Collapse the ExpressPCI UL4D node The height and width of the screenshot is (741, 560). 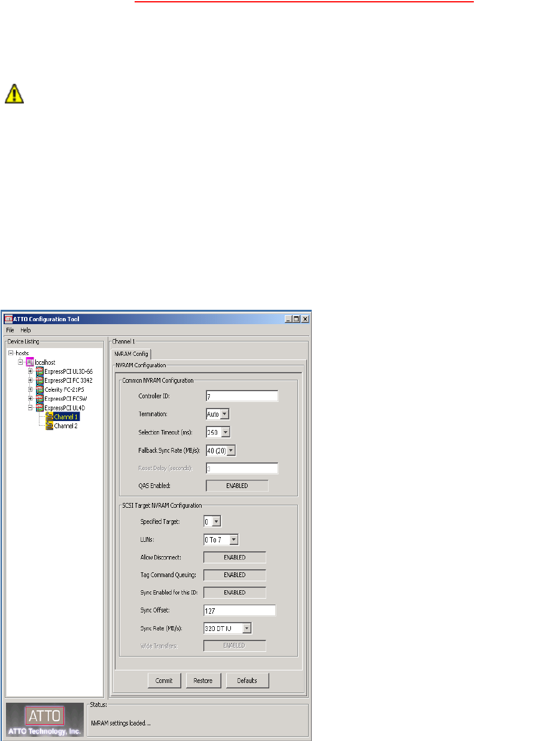click(x=31, y=408)
